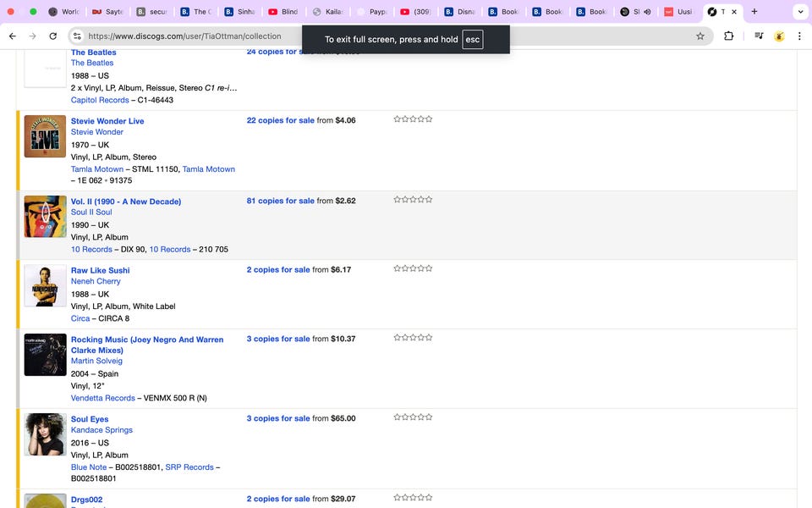Open Soul Eyes cover thumbnail
This screenshot has height=508, width=812.
45,434
